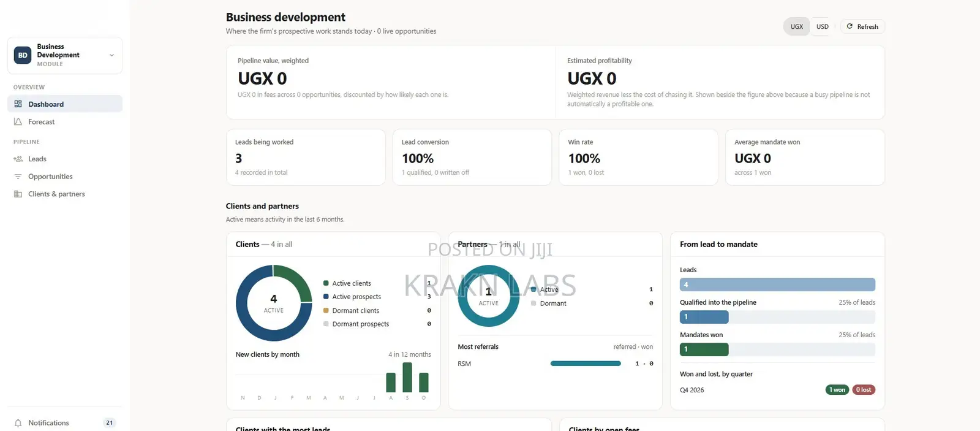Open the Lead conversion card
Viewport: 980px width, 431px height.
coord(472,157)
